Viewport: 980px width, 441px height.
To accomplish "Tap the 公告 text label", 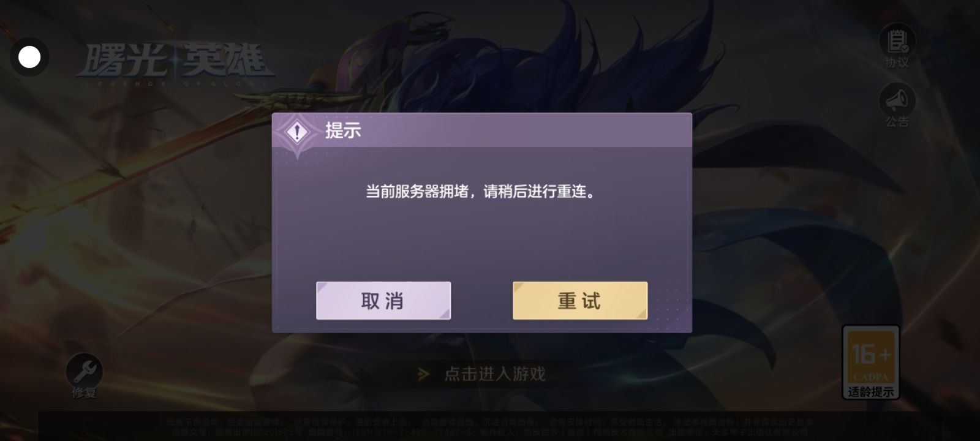I will tap(897, 121).
